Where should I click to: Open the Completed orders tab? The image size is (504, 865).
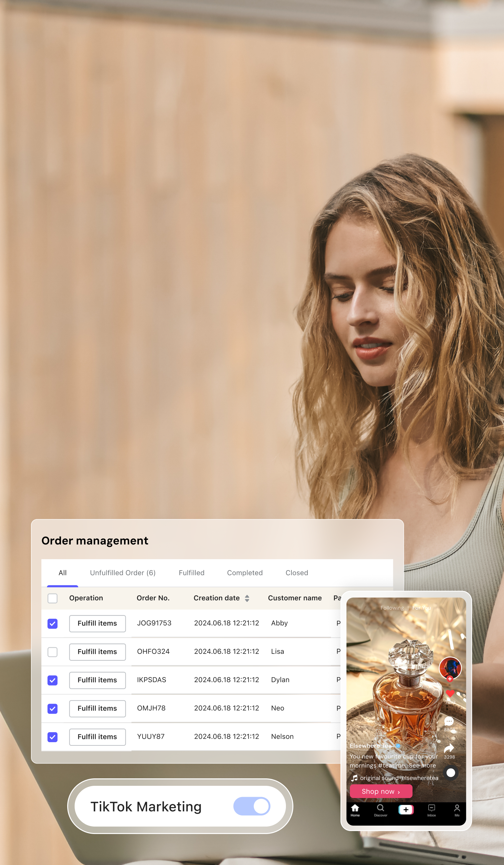[x=245, y=572]
